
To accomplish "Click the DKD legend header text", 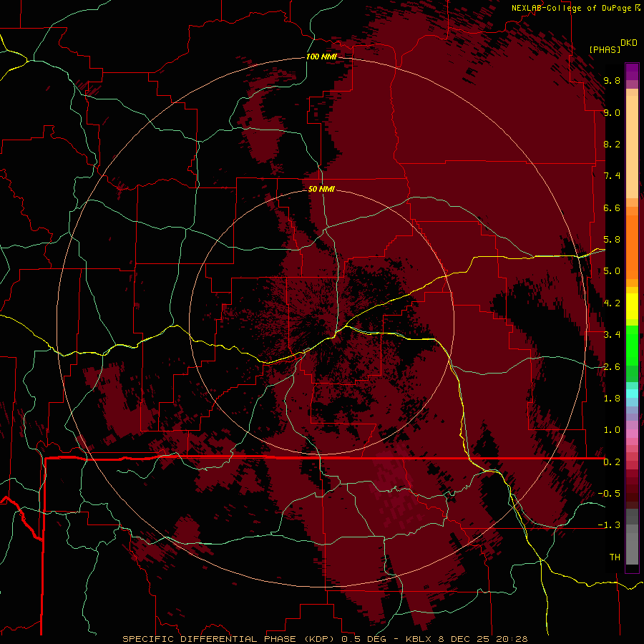I will (x=629, y=43).
